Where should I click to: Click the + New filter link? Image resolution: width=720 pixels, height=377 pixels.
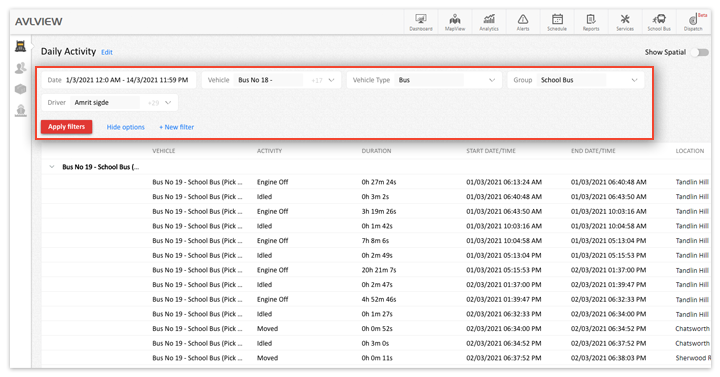click(x=176, y=127)
